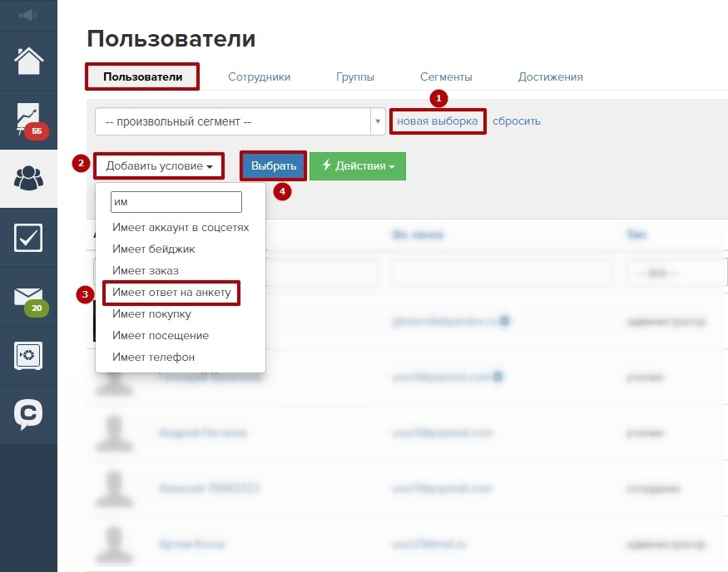The width and height of the screenshot is (728, 572).
Task: Click the Выбрать button
Action: [x=274, y=166]
